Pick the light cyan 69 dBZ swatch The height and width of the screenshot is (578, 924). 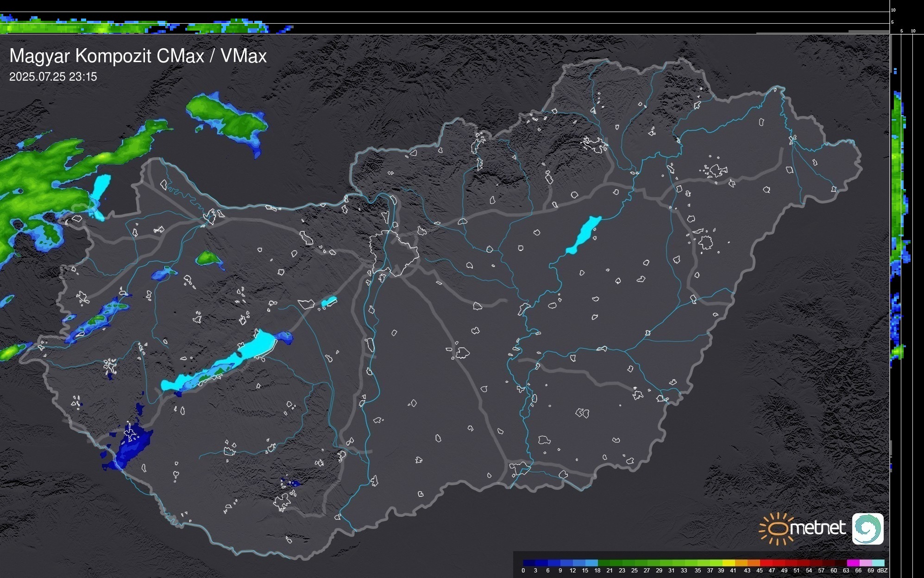(878, 563)
